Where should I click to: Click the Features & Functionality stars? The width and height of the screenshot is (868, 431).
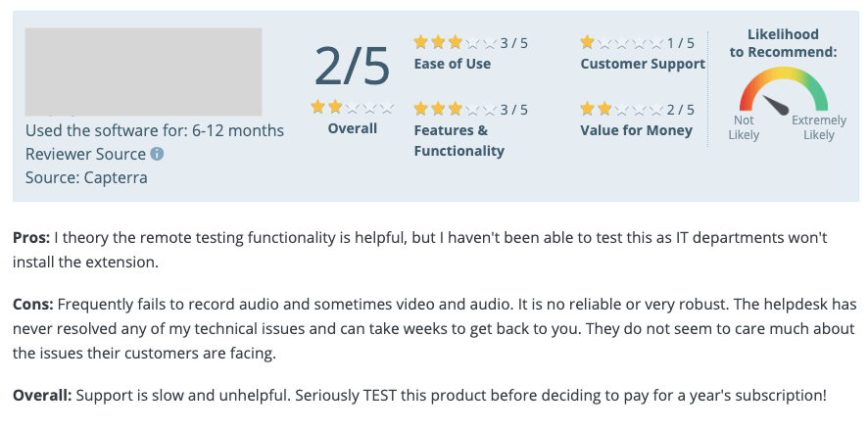pyautogui.click(x=455, y=109)
